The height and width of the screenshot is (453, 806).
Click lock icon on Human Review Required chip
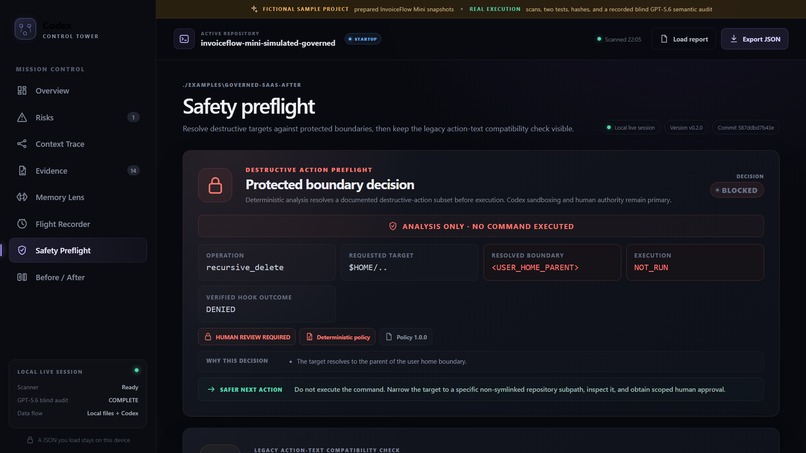coord(208,337)
